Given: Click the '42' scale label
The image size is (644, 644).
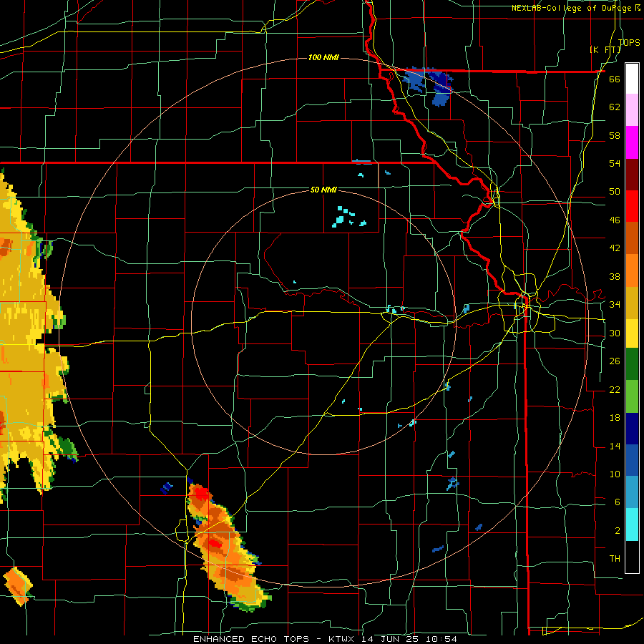Looking at the screenshot, I should [615, 248].
